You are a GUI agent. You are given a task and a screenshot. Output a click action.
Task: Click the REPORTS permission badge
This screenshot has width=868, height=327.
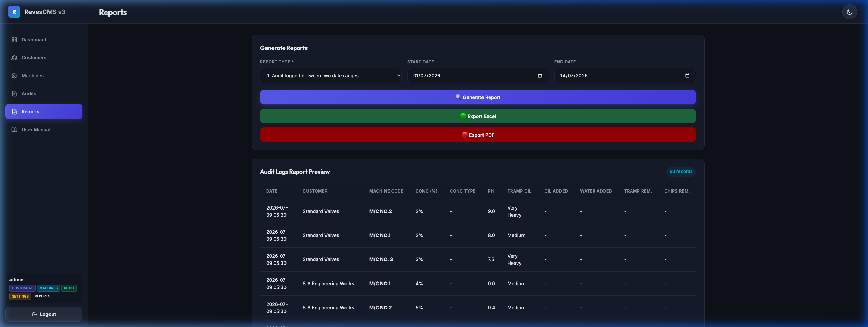point(42,296)
